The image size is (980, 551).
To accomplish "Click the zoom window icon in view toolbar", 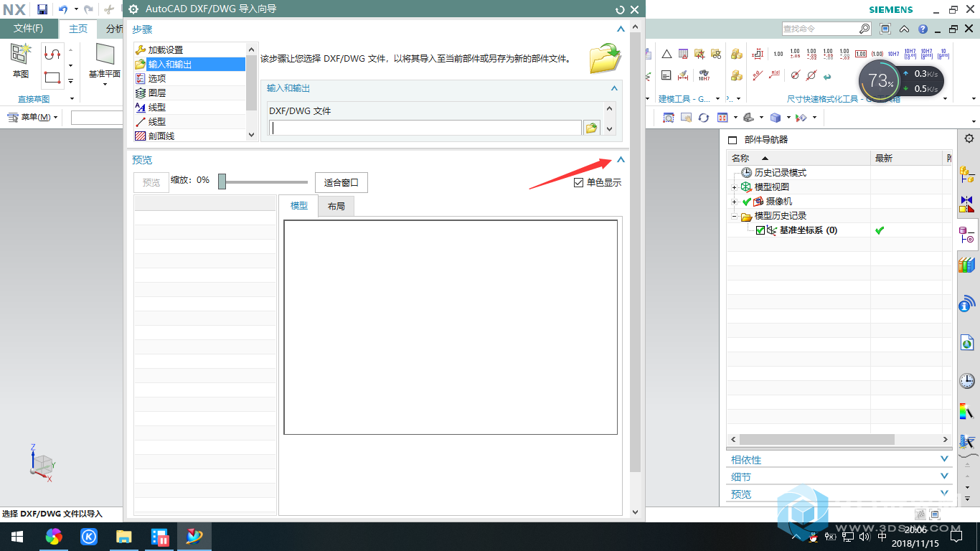I will 669,117.
